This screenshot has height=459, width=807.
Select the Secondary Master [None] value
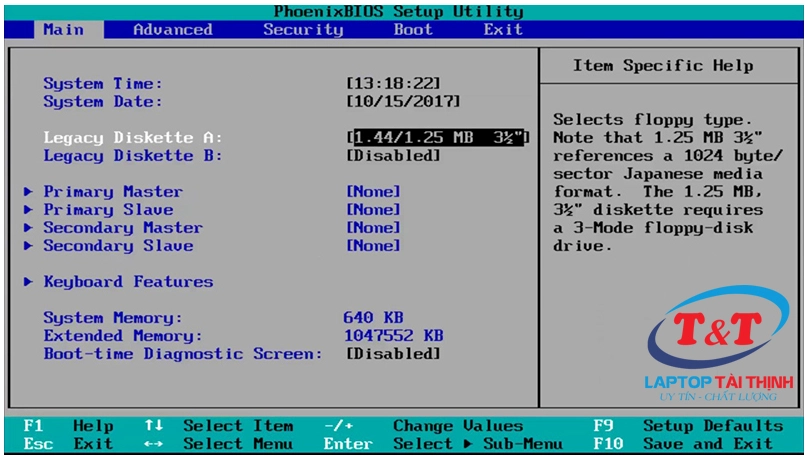pyautogui.click(x=374, y=228)
